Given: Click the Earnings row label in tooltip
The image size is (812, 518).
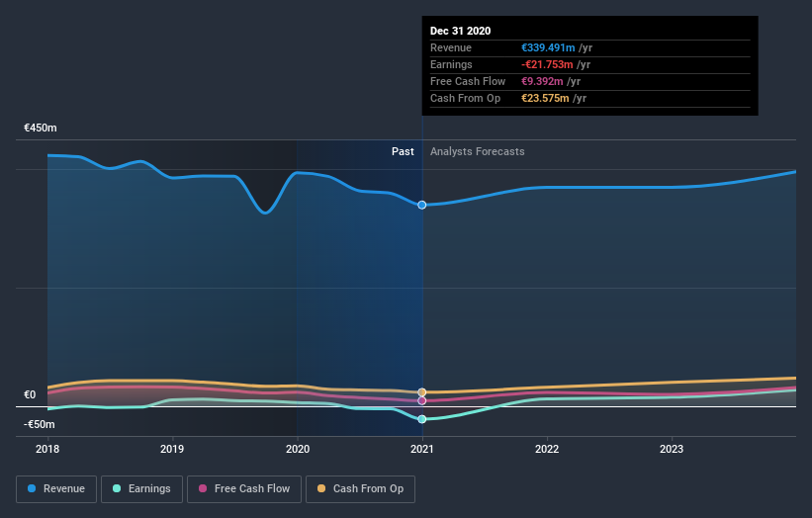Looking at the screenshot, I should coord(451,64).
